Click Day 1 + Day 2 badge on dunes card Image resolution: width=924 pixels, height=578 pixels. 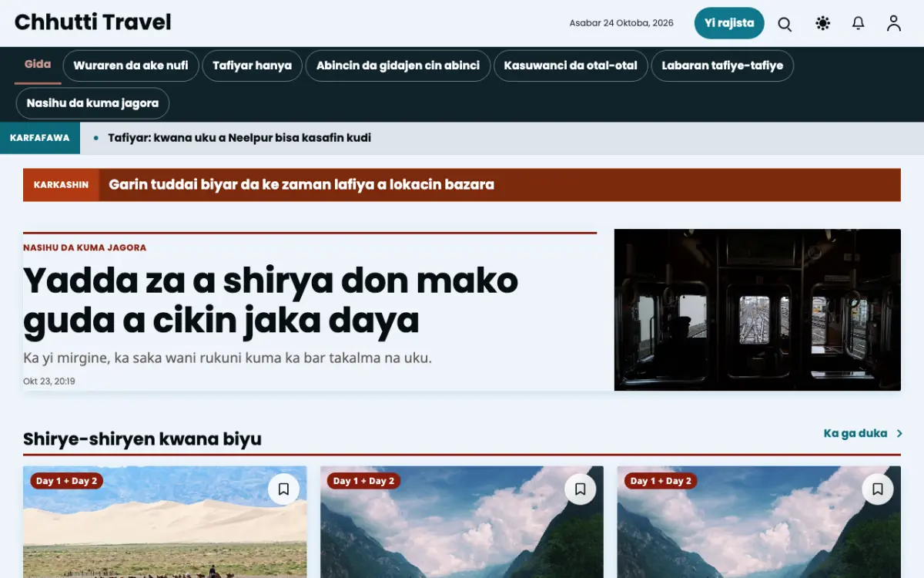pos(67,481)
